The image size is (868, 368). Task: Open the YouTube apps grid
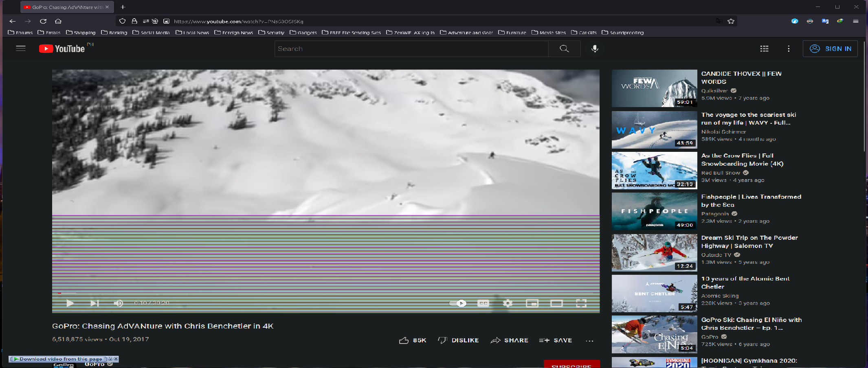click(x=764, y=49)
